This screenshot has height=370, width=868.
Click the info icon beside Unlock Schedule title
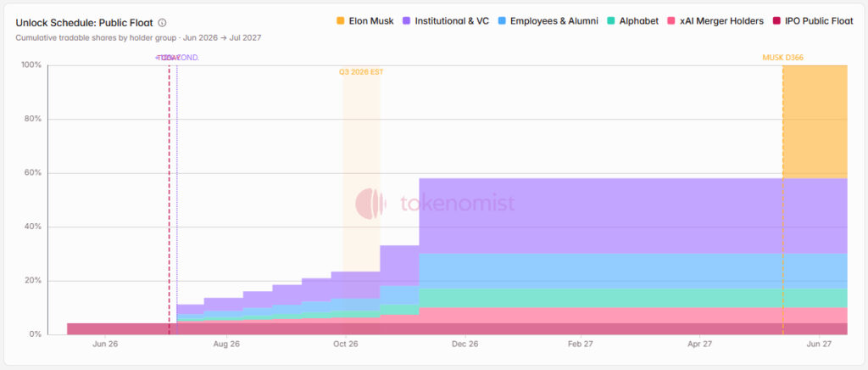coord(162,23)
